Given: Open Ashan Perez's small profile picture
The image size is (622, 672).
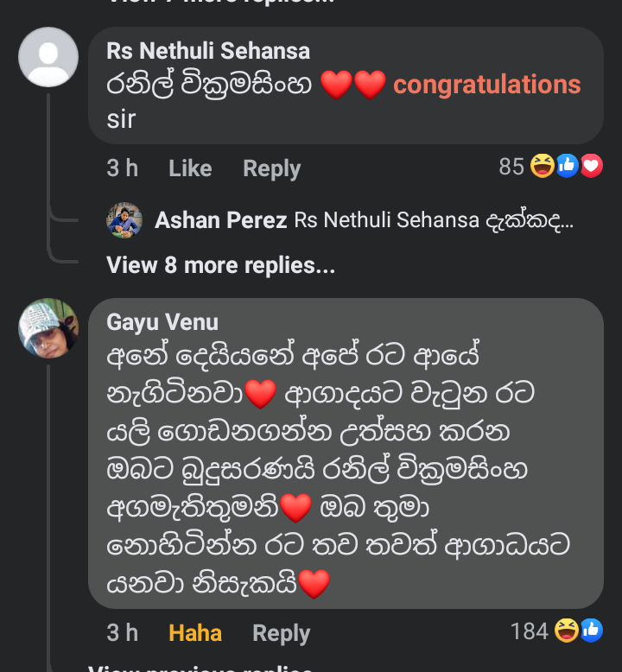Looking at the screenshot, I should [x=124, y=220].
